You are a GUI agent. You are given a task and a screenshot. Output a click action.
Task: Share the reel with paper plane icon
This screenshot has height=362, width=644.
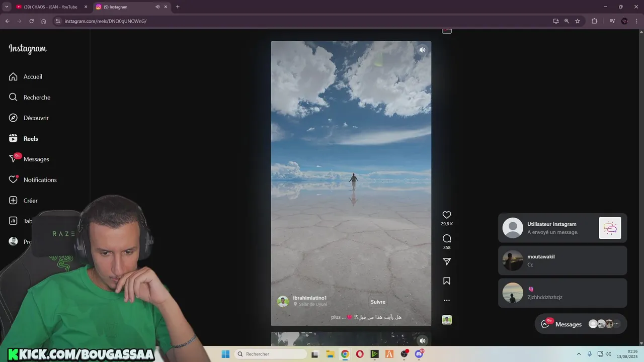(x=447, y=262)
